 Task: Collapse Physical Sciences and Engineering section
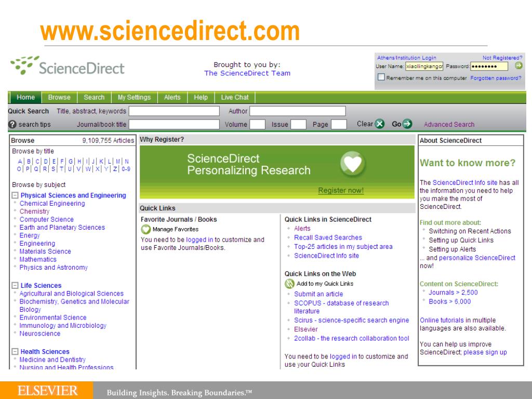coord(15,195)
